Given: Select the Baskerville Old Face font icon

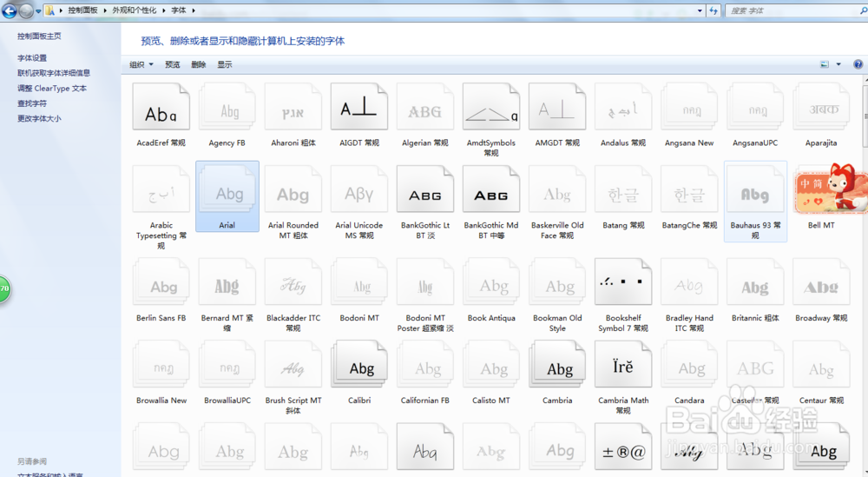Looking at the screenshot, I should [x=557, y=189].
